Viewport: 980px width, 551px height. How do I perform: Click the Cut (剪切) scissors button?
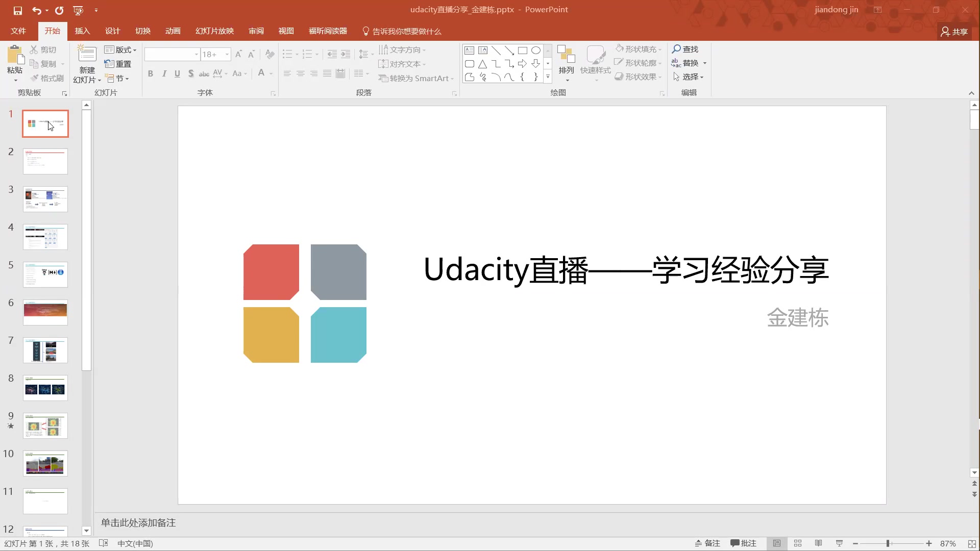pos(43,49)
